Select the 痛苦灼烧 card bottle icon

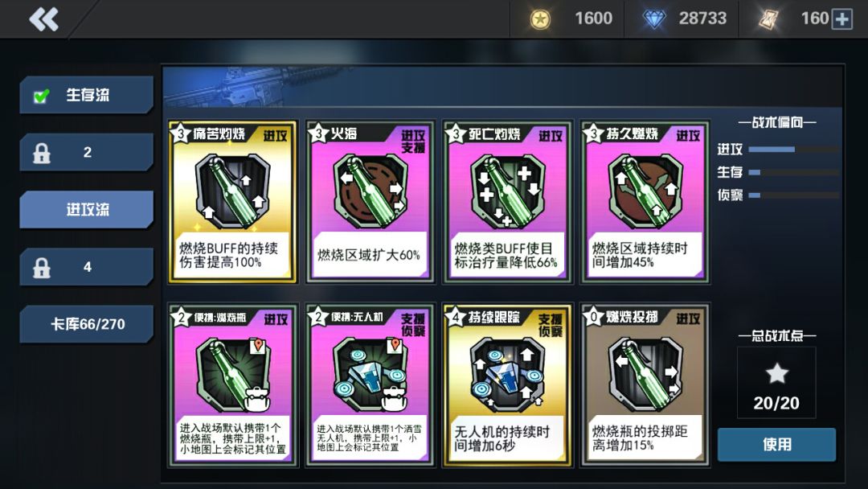tap(232, 191)
